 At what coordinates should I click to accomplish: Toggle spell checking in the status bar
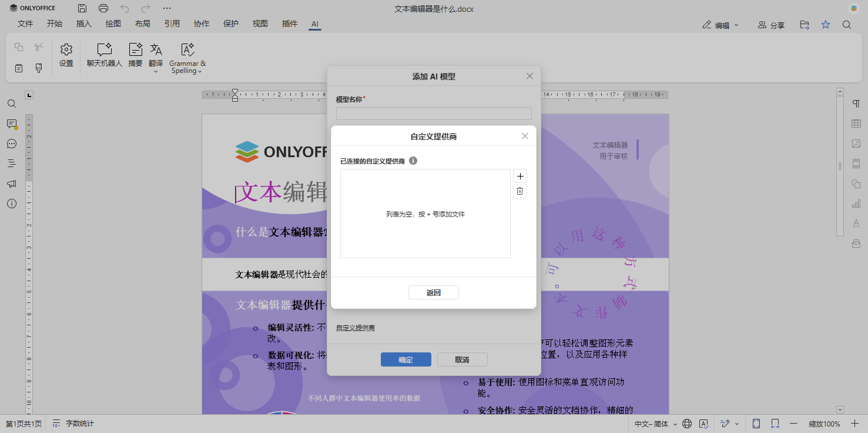click(704, 423)
